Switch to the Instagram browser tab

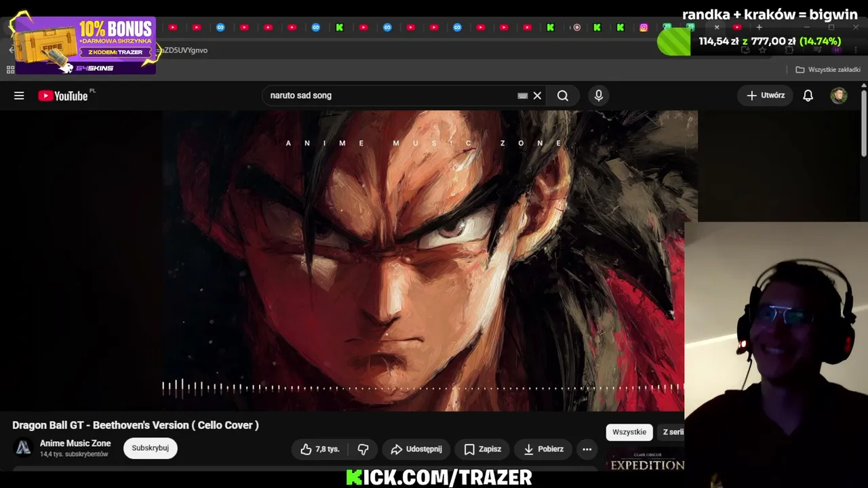click(644, 27)
